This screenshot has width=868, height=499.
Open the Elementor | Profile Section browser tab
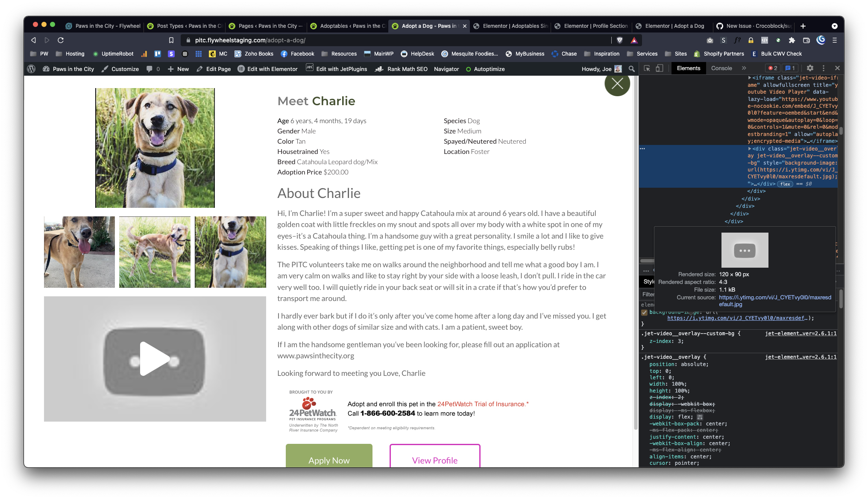tap(595, 26)
